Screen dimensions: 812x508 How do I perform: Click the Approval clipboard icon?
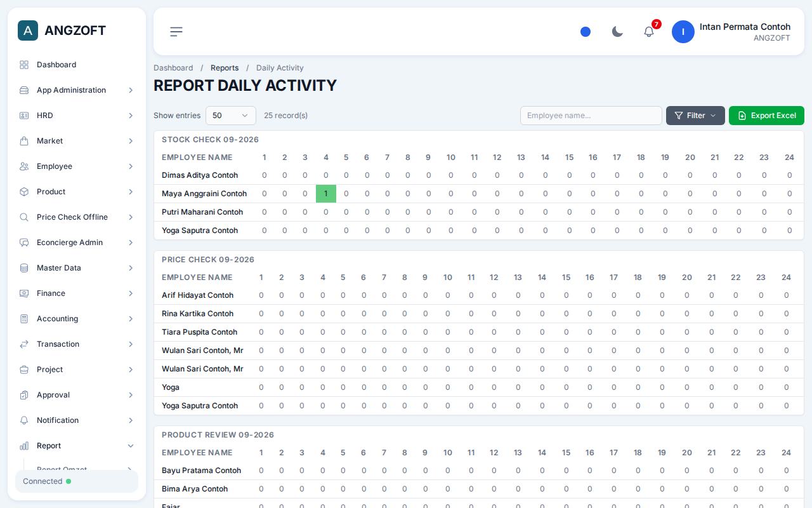click(x=24, y=395)
